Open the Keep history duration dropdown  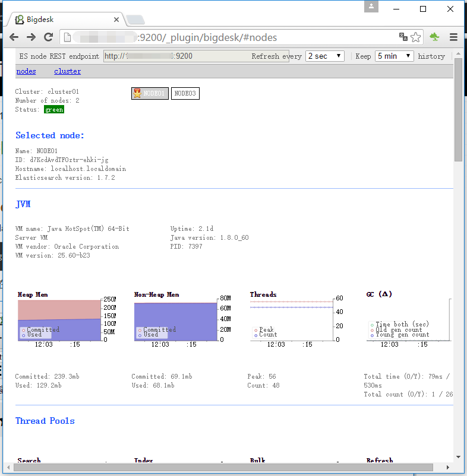click(394, 56)
